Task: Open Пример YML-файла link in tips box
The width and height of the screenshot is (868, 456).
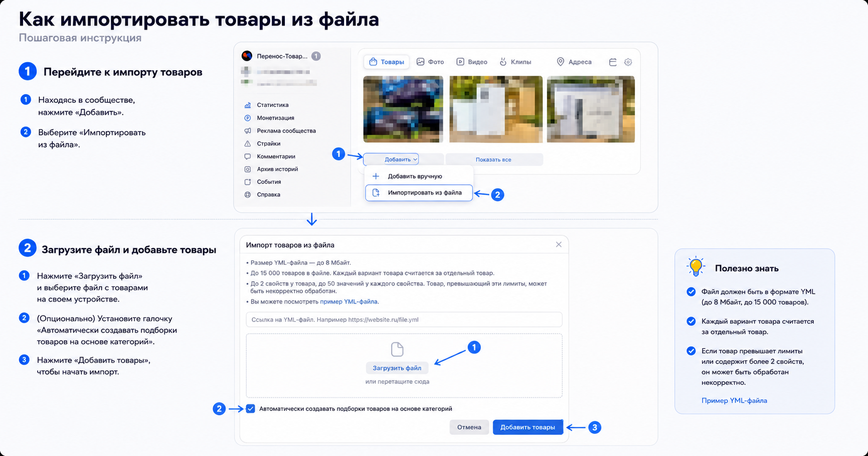Action: pos(734,400)
